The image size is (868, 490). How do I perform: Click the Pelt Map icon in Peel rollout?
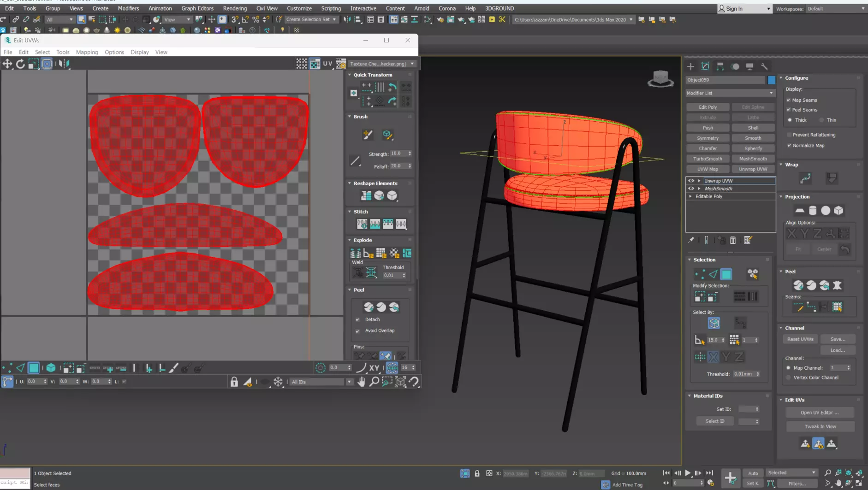click(x=837, y=285)
